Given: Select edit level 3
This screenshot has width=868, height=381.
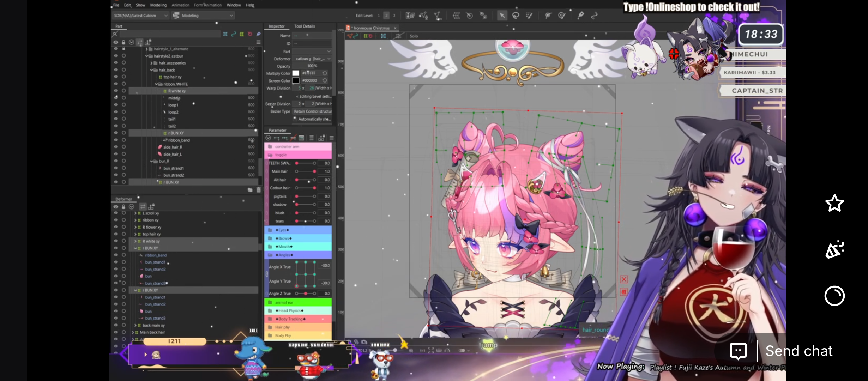Looking at the screenshot, I should click(x=394, y=16).
